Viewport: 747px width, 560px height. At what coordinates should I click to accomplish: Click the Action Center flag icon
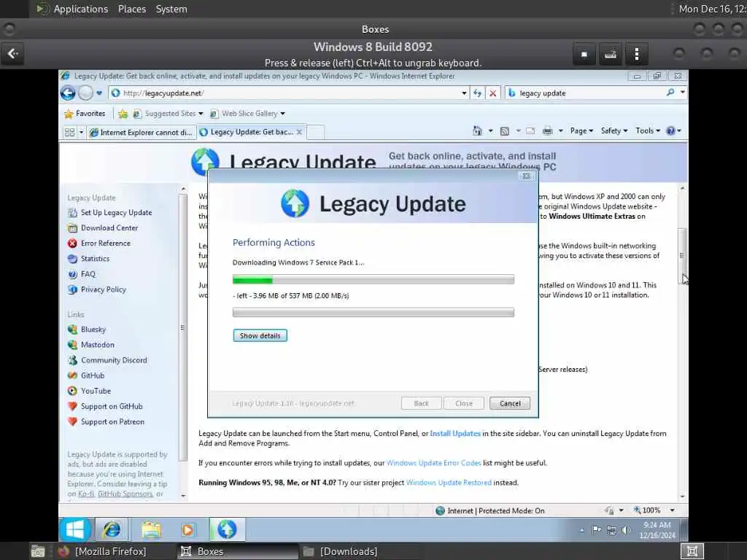tap(595, 529)
